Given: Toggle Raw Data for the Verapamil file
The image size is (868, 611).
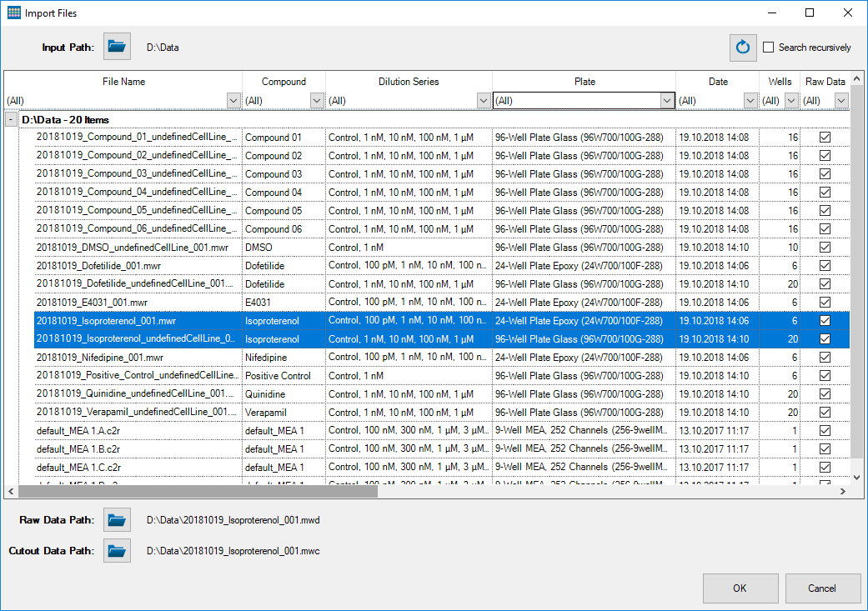Looking at the screenshot, I should (x=825, y=412).
